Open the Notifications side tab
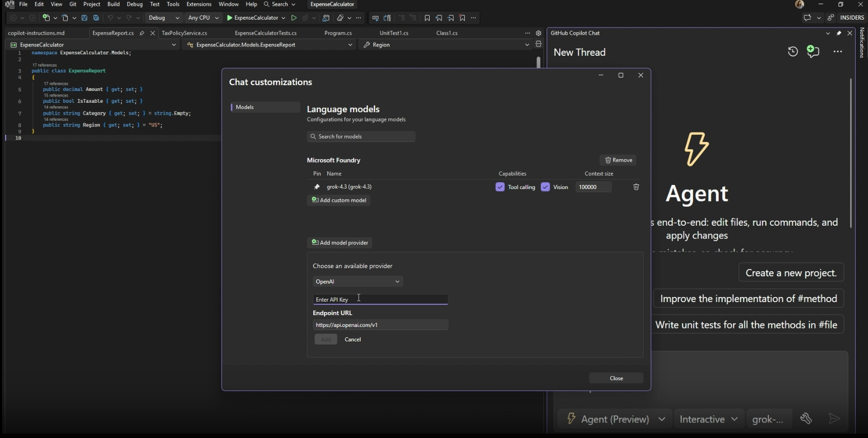868x438 pixels. click(x=862, y=43)
